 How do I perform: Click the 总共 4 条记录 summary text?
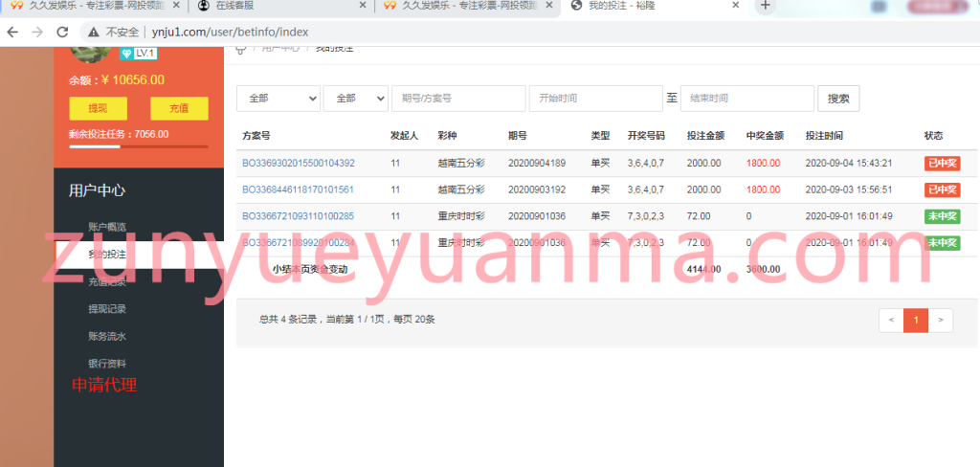pos(346,320)
